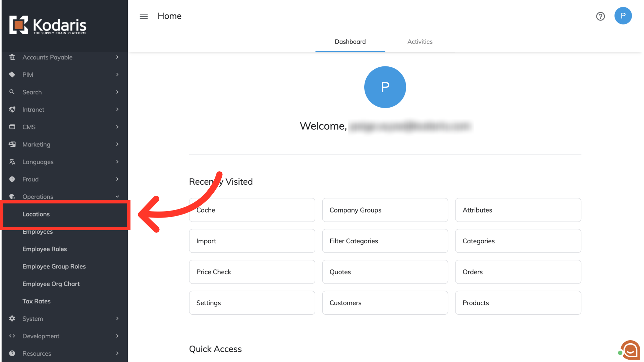The image size is (644, 362).
Task: Expand the Development menu chevron
Action: tap(117, 336)
